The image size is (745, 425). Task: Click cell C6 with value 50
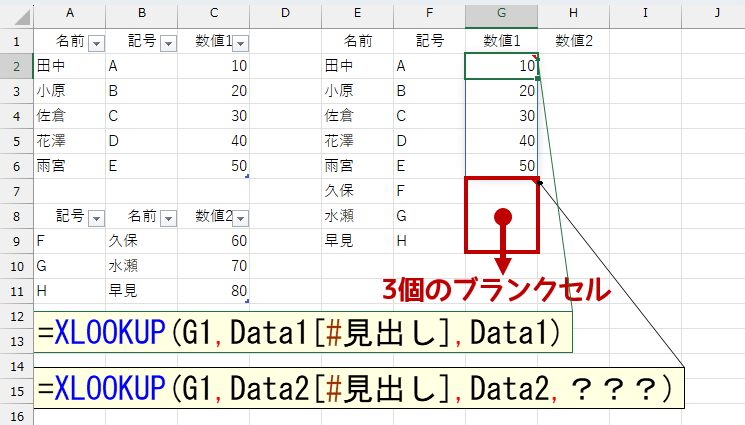pos(214,166)
